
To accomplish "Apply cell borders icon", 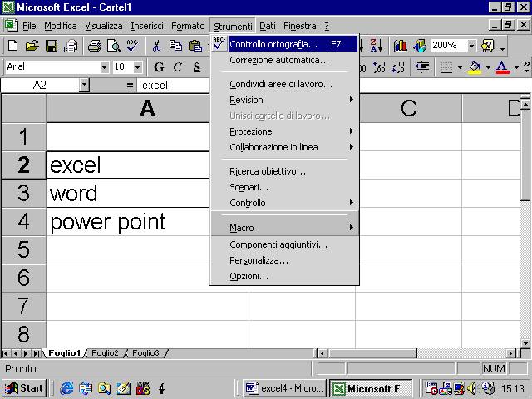I will pyautogui.click(x=446, y=67).
